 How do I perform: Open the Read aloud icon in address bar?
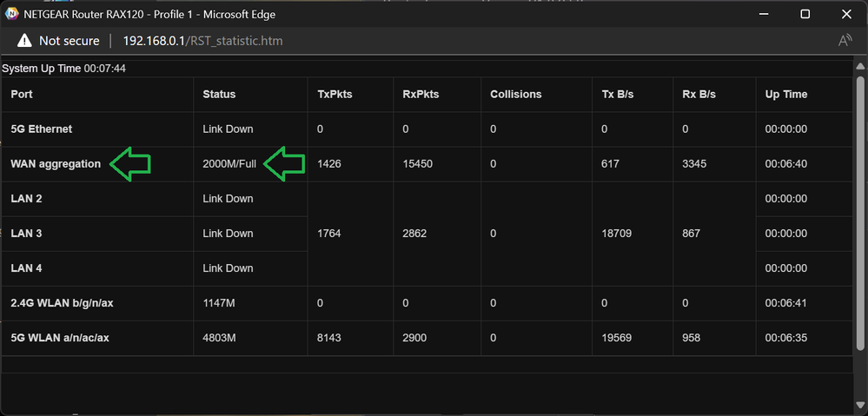pos(844,41)
